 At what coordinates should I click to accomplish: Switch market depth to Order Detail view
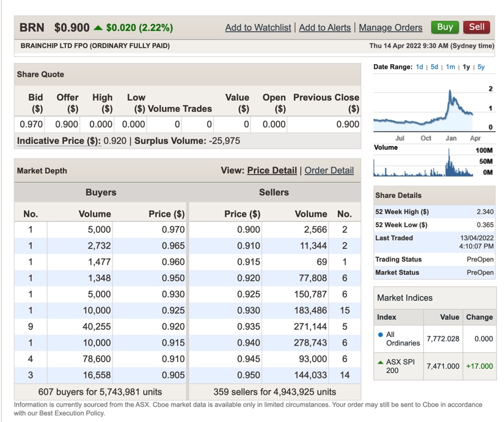pyautogui.click(x=329, y=170)
